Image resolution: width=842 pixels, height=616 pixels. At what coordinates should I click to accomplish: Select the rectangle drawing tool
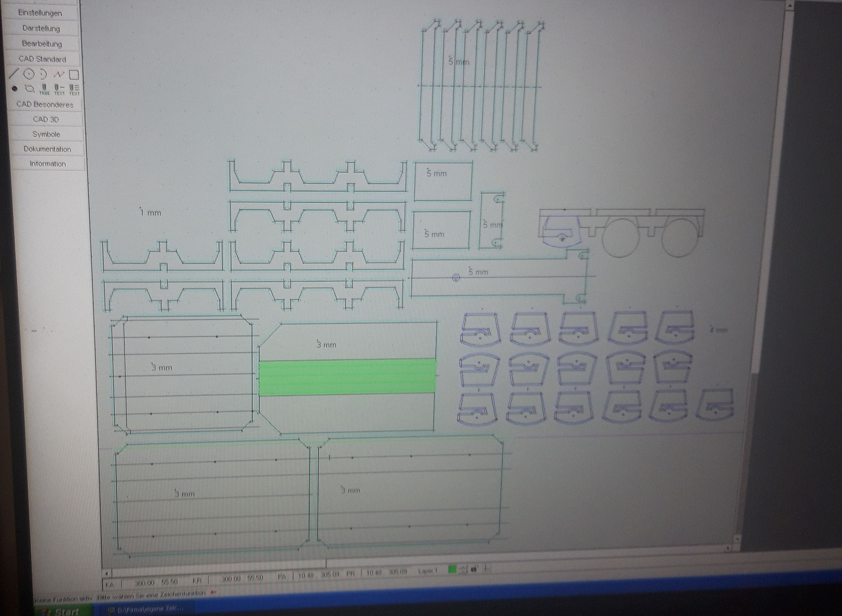pyautogui.click(x=74, y=75)
